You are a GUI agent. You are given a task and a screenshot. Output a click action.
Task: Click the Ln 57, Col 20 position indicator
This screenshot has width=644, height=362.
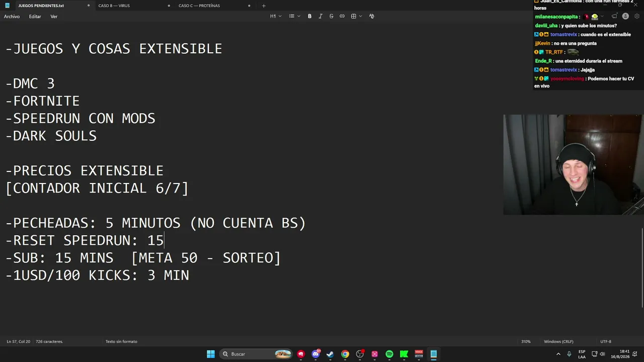pyautogui.click(x=19, y=341)
